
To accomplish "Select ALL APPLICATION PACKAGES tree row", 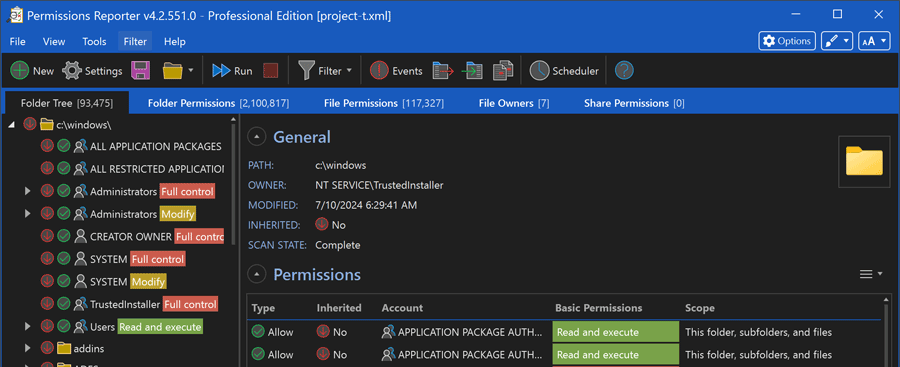I will click(131, 146).
